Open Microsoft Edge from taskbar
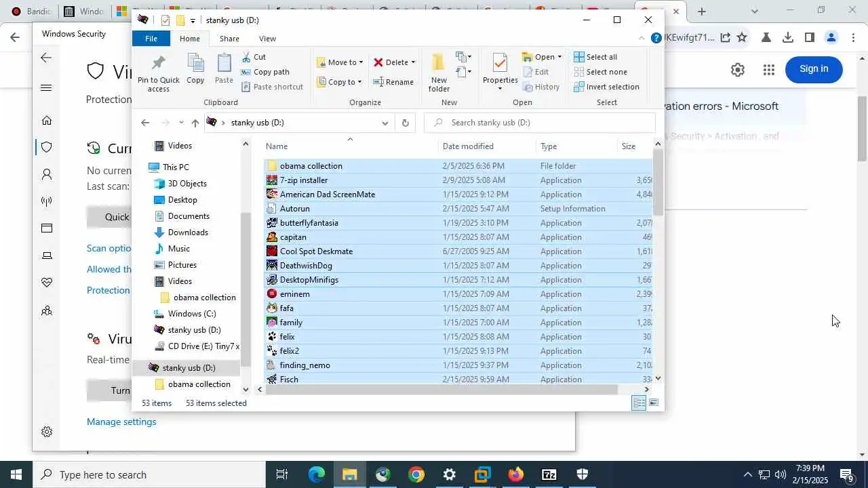Viewport: 868px width, 488px height. pos(317,474)
